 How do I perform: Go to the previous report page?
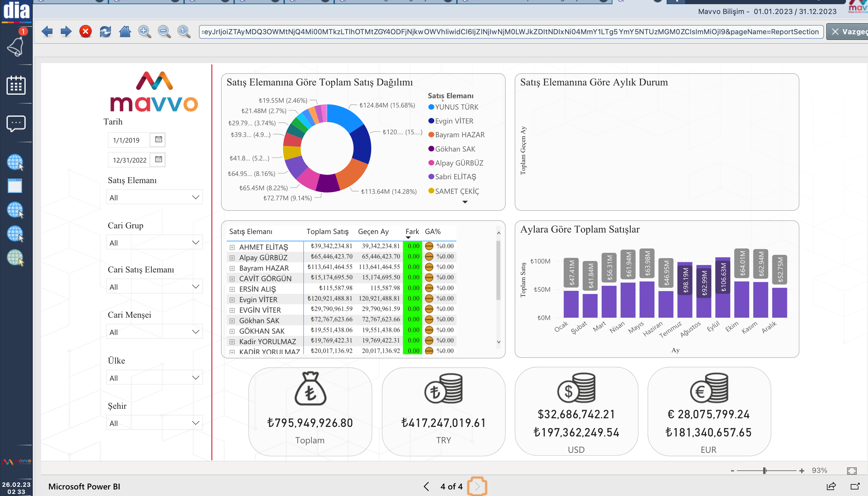tap(426, 486)
